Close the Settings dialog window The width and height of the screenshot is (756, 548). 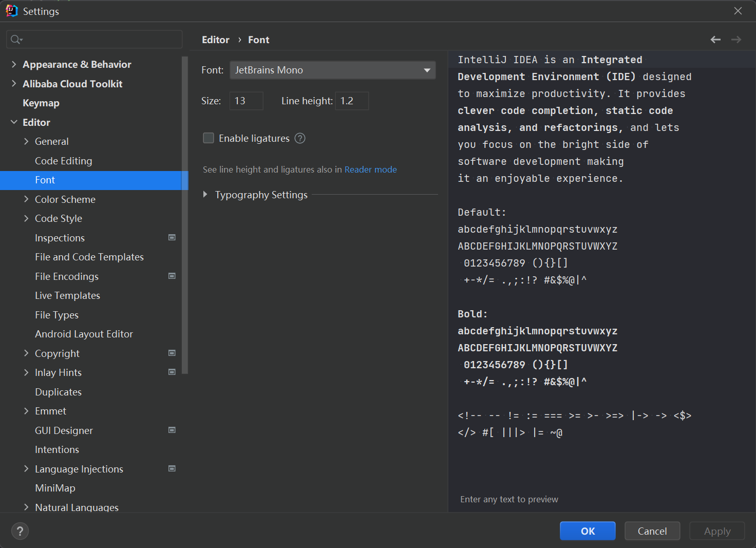(x=738, y=11)
